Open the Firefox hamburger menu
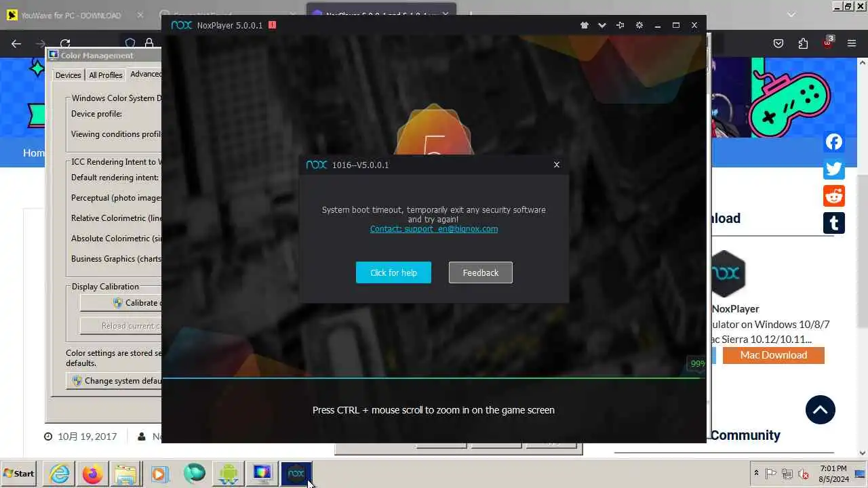 (852, 43)
